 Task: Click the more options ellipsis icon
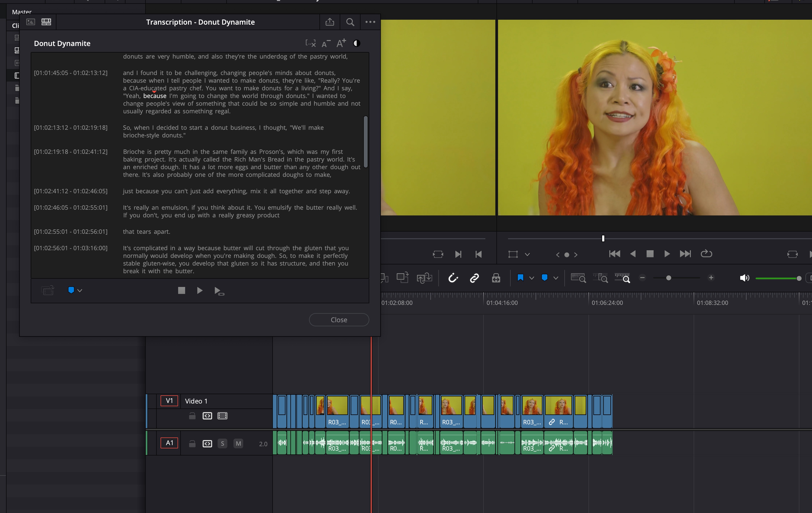coord(370,22)
